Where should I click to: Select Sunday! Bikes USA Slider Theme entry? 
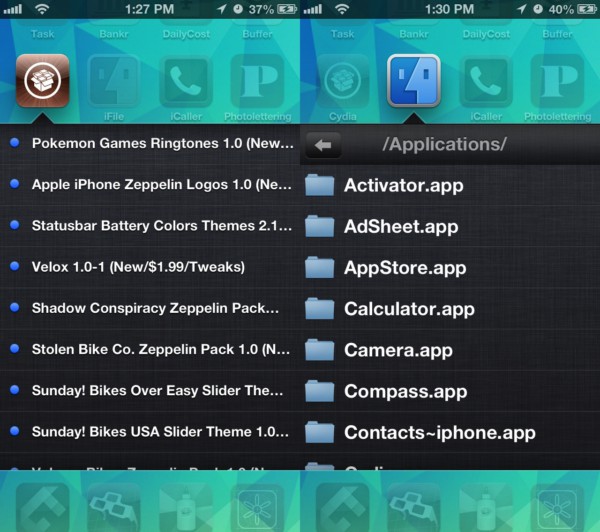pyautogui.click(x=160, y=432)
